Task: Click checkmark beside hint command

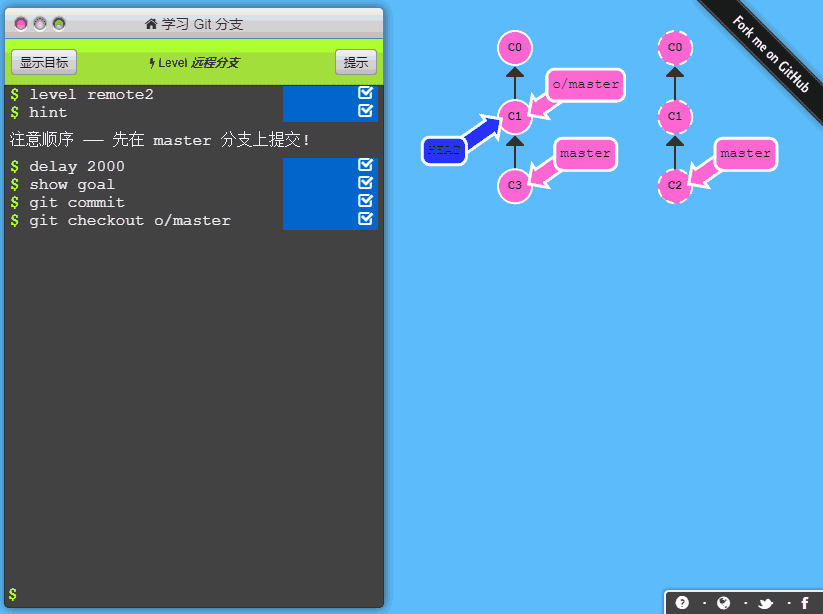Action: 365,111
